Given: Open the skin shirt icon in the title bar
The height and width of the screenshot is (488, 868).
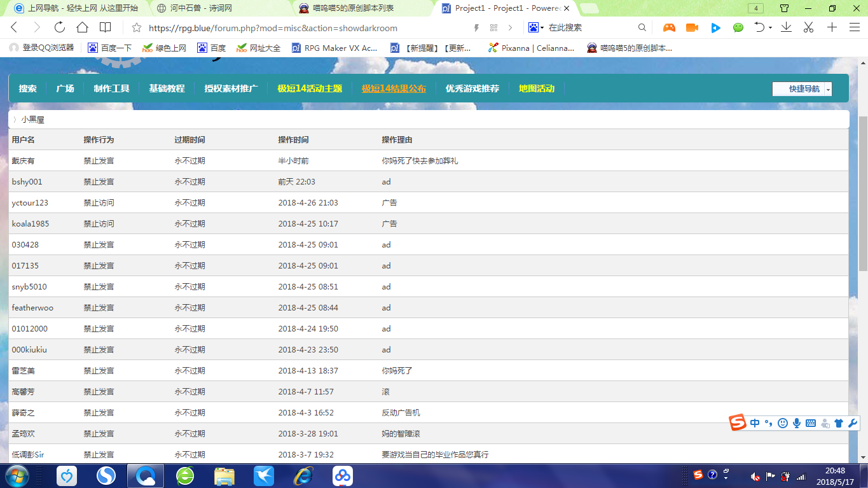Looking at the screenshot, I should click(784, 8).
